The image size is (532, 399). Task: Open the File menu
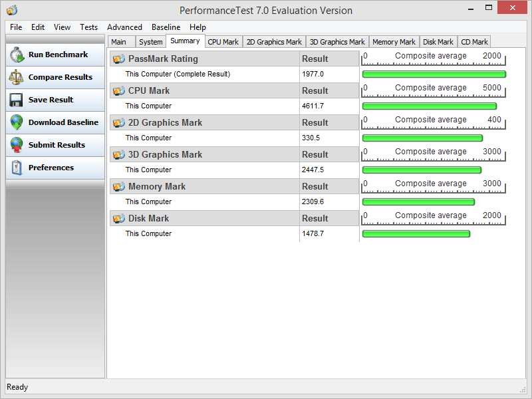click(16, 27)
